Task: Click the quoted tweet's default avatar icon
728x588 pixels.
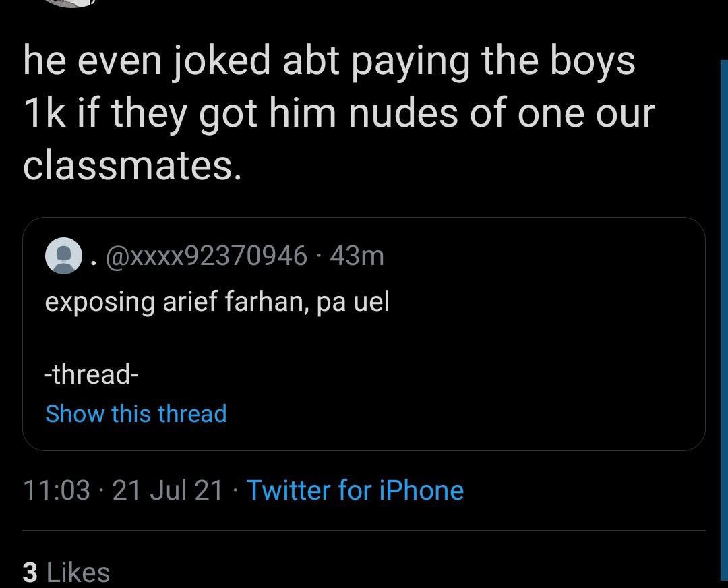Action: coord(63,256)
